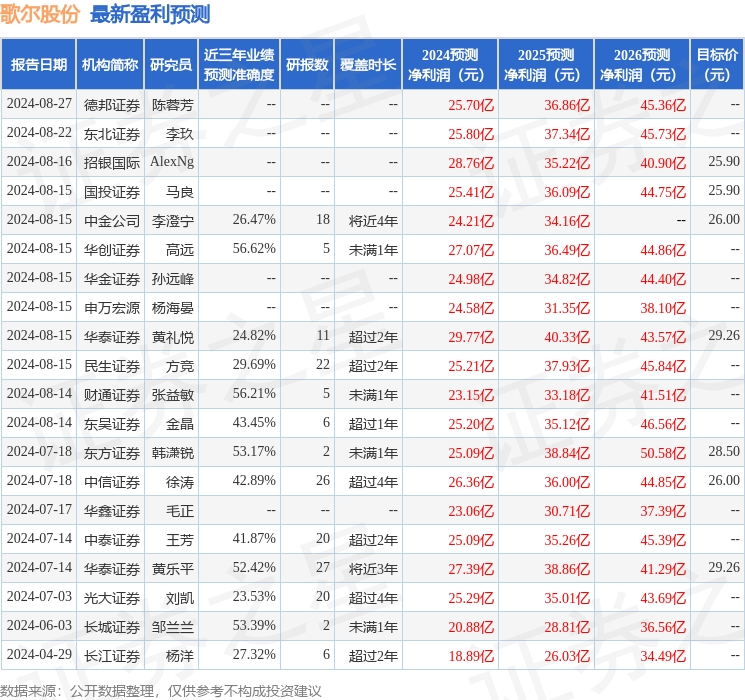Viewport: 745px width, 700px height.
Task: Click the 机构简称 column header
Action: [x=110, y=65]
